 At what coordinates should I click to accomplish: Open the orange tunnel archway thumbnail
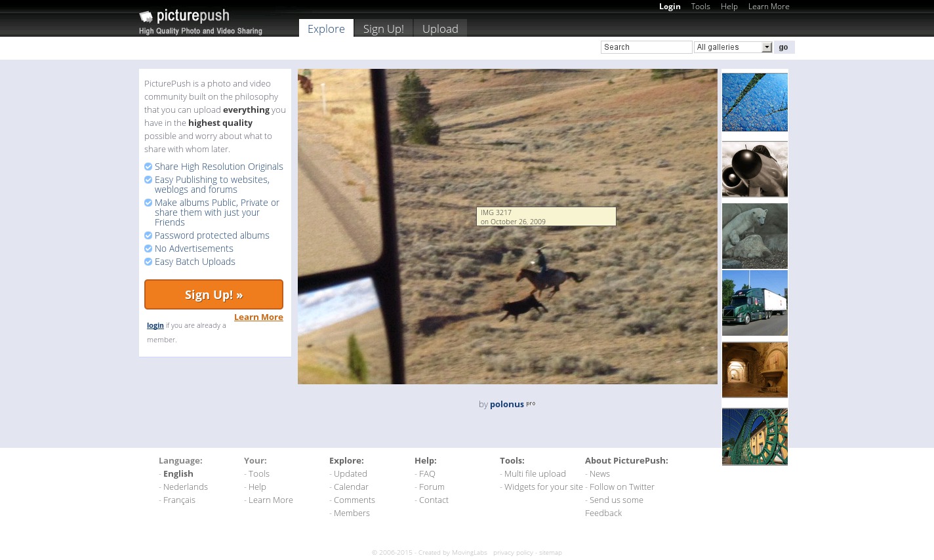754,370
